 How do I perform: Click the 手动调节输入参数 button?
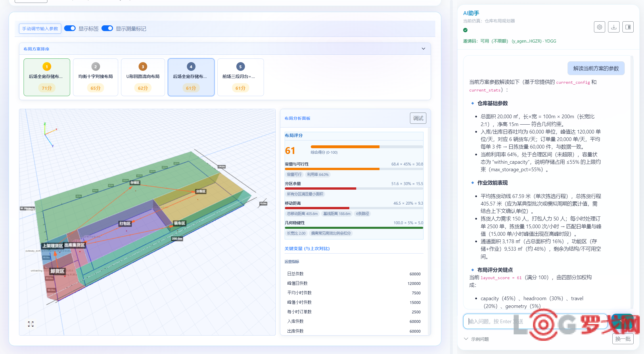(x=40, y=28)
